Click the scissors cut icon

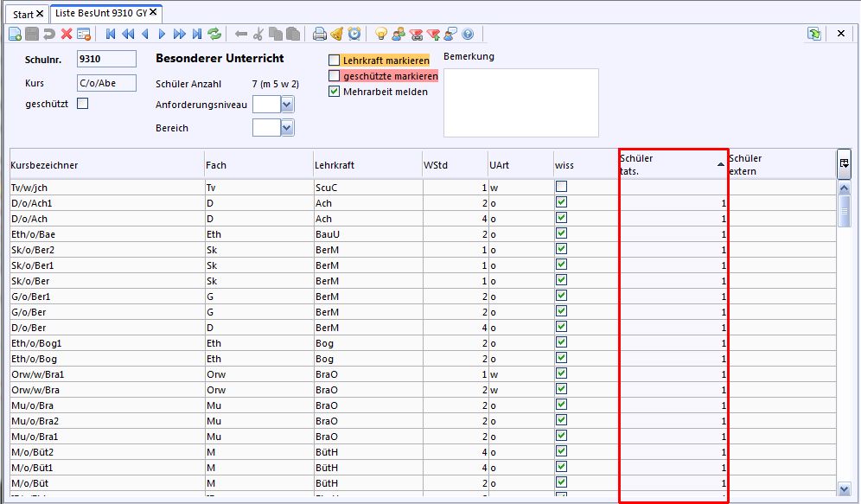coord(258,34)
